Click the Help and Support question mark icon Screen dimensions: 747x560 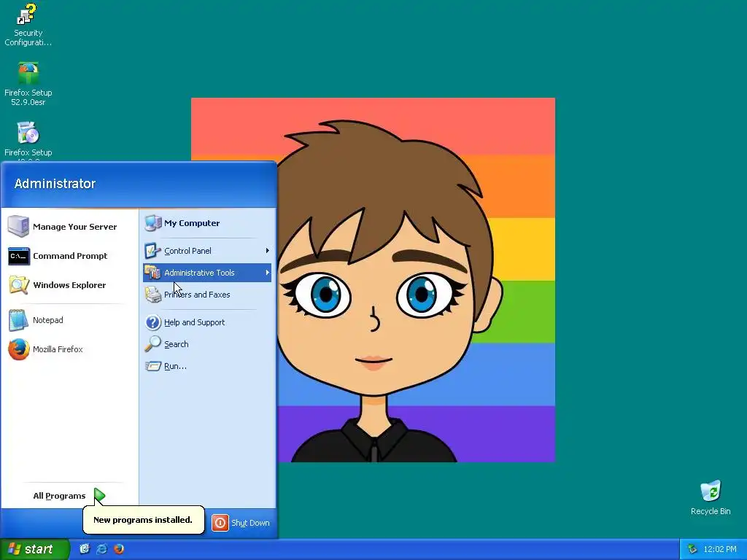pos(153,322)
